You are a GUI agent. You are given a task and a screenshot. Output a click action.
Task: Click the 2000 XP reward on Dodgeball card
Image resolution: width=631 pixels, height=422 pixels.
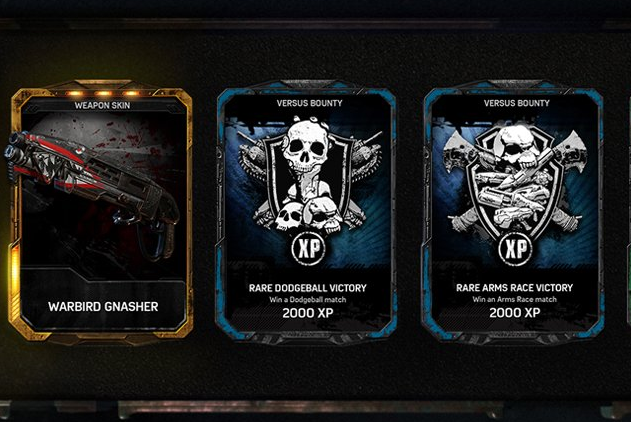[308, 313]
